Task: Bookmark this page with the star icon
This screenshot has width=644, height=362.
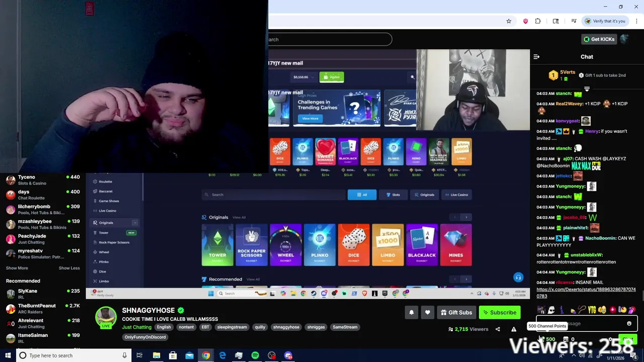Action: tap(509, 21)
